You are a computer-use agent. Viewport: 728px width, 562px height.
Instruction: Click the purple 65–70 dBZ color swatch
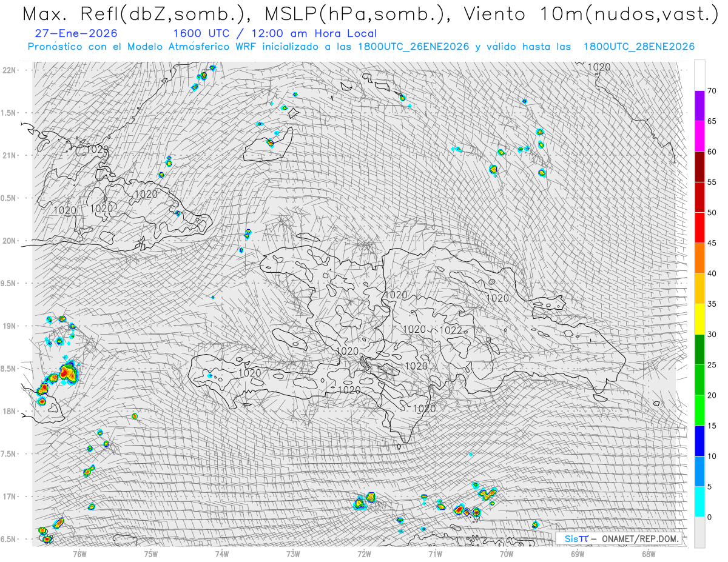click(x=699, y=106)
